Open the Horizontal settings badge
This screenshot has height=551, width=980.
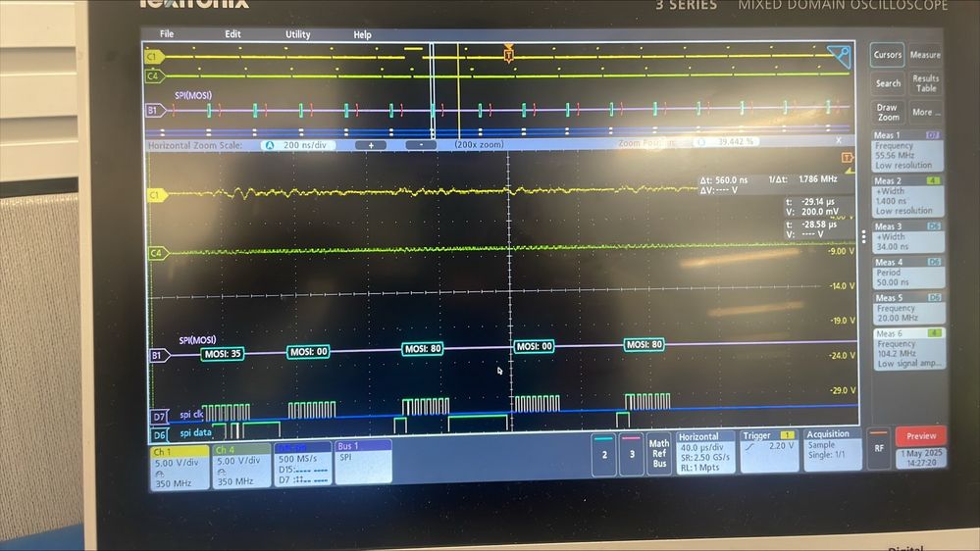705,452
